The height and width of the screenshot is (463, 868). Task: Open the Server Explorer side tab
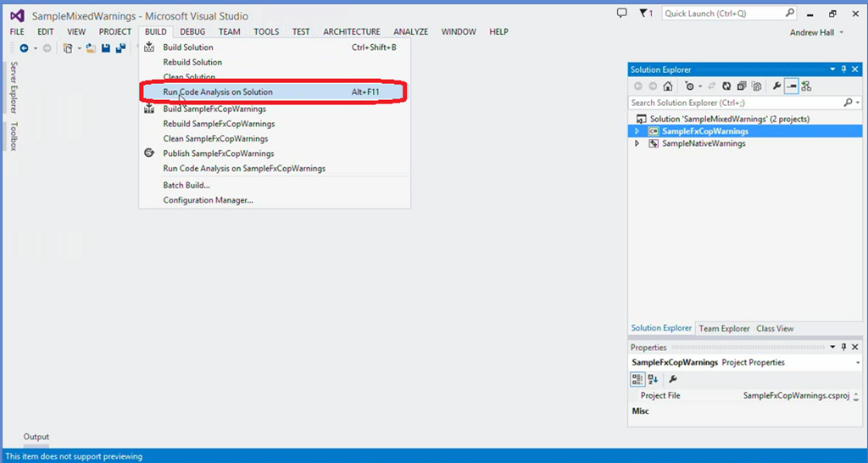(14, 87)
